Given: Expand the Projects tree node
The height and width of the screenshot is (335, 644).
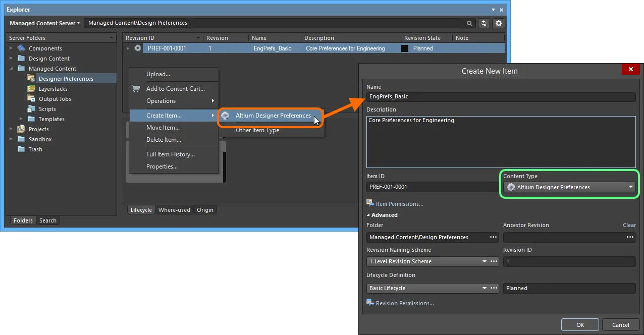Looking at the screenshot, I should (11, 129).
